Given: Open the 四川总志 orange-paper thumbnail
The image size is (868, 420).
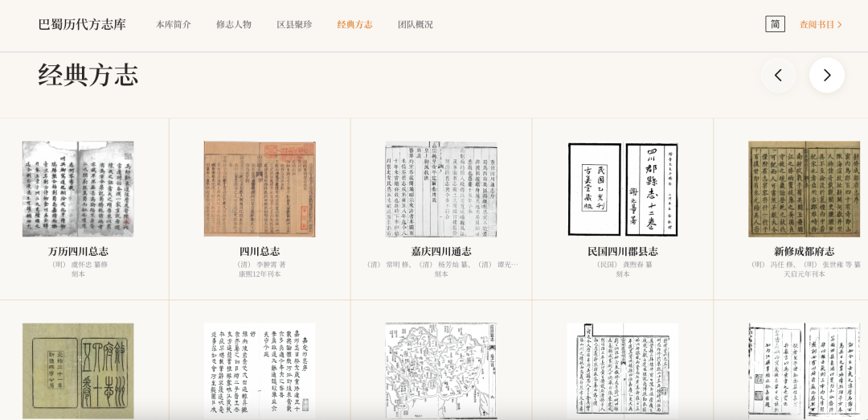Looking at the screenshot, I should 260,189.
